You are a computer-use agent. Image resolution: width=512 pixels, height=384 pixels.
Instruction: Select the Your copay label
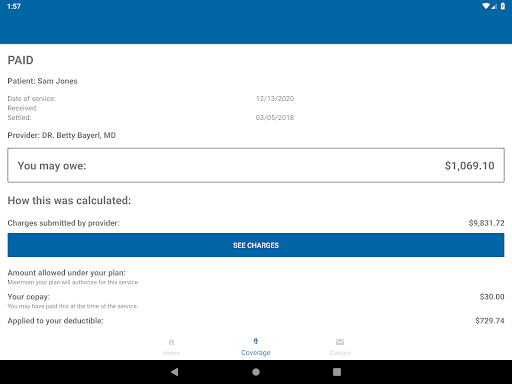(29, 297)
